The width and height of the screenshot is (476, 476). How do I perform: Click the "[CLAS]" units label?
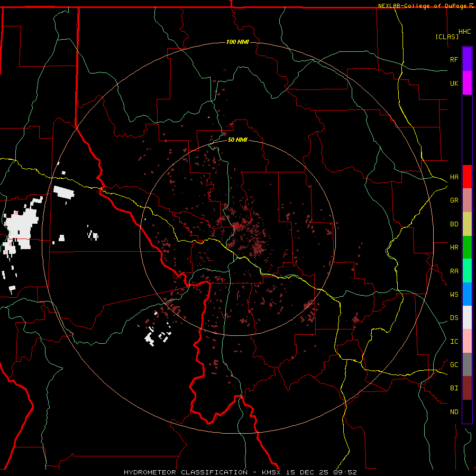coord(447,36)
